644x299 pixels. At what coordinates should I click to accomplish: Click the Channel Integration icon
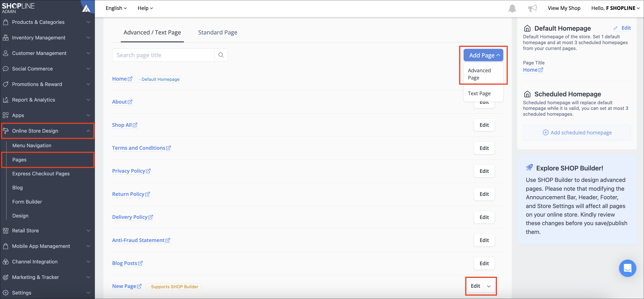coord(5,262)
